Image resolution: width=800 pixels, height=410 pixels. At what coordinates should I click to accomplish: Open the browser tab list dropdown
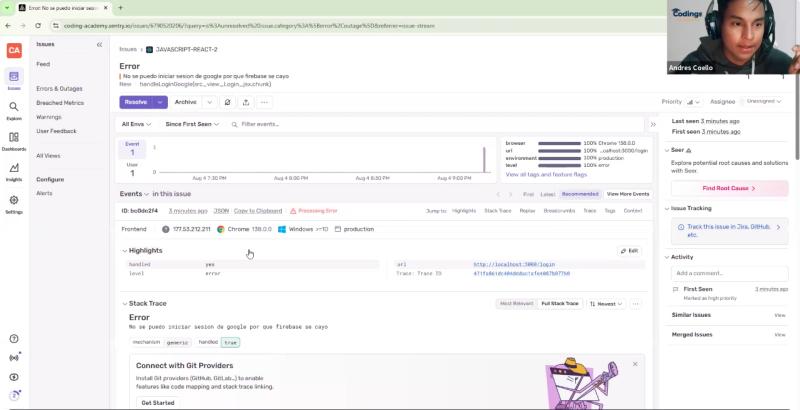7,8
